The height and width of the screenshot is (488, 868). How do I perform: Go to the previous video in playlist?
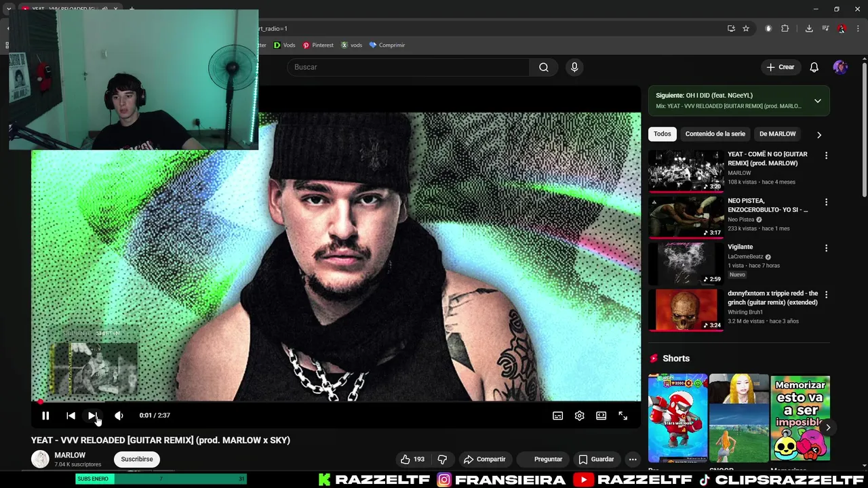point(71,415)
